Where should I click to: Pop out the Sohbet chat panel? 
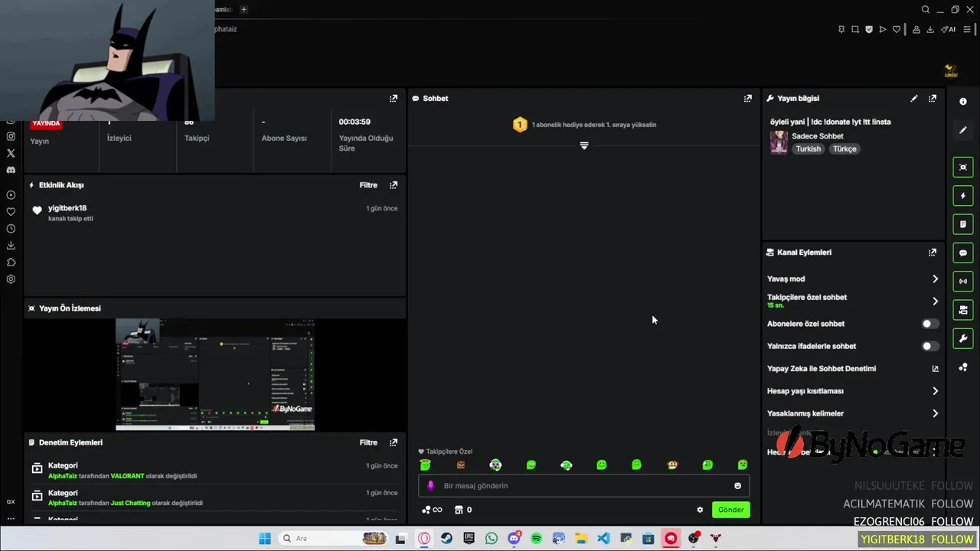pos(747,99)
